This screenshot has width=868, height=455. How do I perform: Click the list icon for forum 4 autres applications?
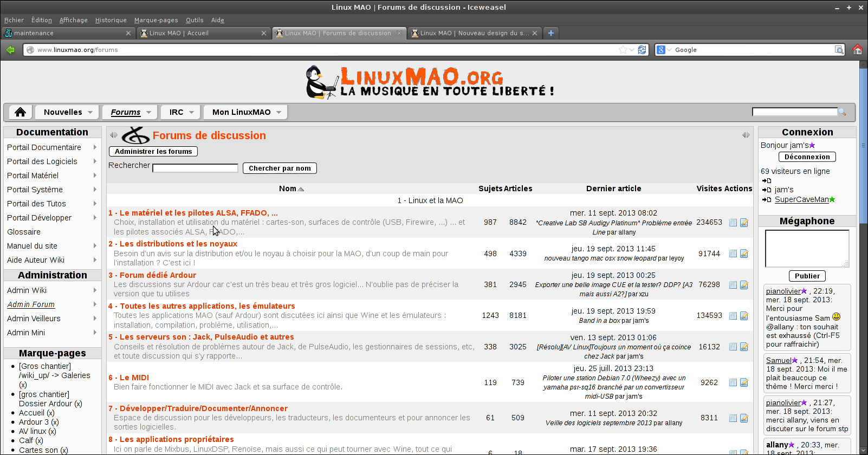[733, 316]
